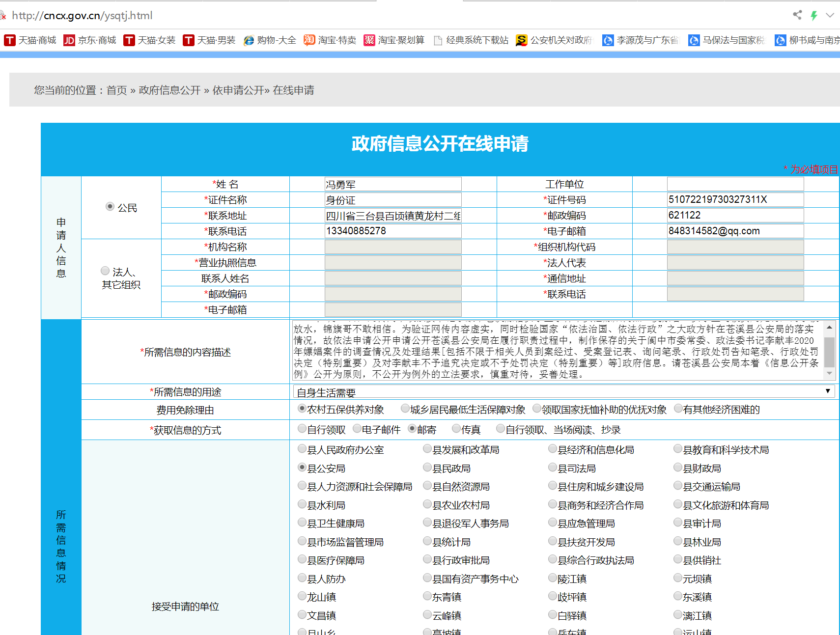The height and width of the screenshot is (635, 840).
Task: Choose 城乡居民最低生活保障对象 option
Action: coord(405,409)
